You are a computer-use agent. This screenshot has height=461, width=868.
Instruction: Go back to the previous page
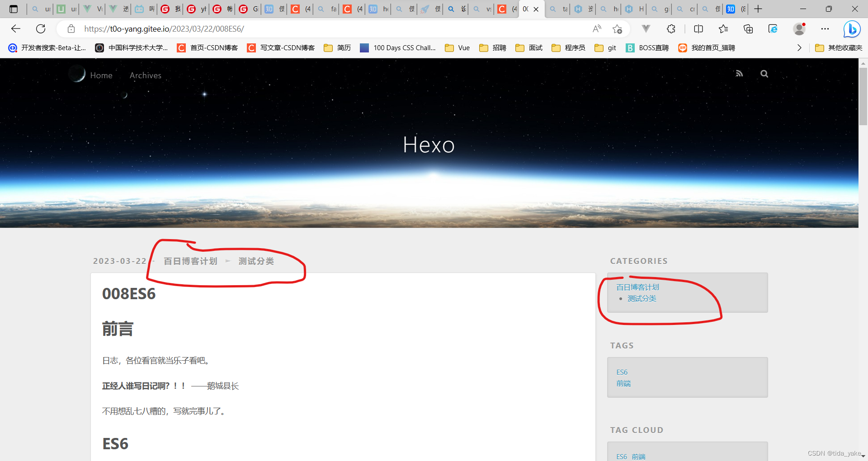[16, 29]
